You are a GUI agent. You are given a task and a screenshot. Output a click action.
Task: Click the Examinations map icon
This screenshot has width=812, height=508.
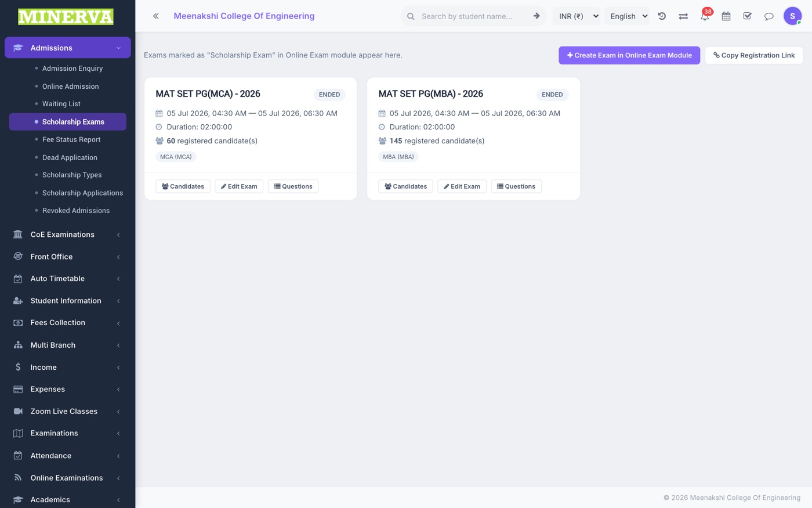pos(18,433)
